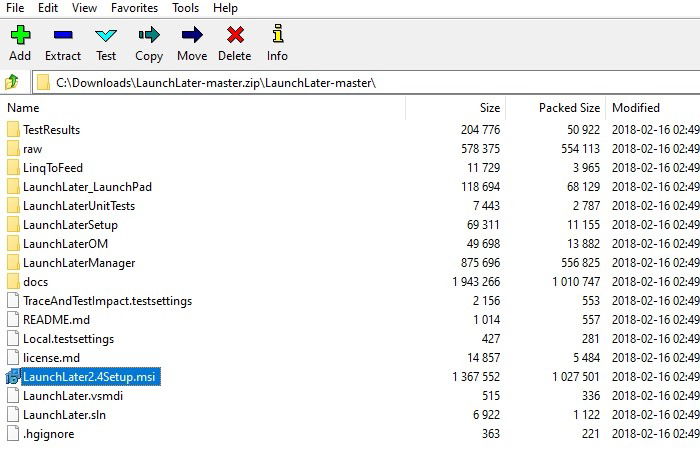Screen dimensions: 700x463
Task: Run Test with the checkmark icon
Action: 106,35
